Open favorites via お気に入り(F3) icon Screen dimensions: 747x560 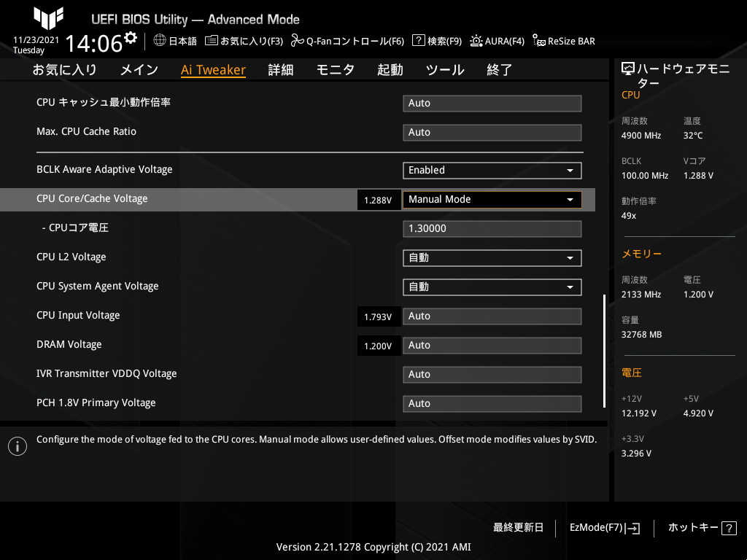(211, 41)
